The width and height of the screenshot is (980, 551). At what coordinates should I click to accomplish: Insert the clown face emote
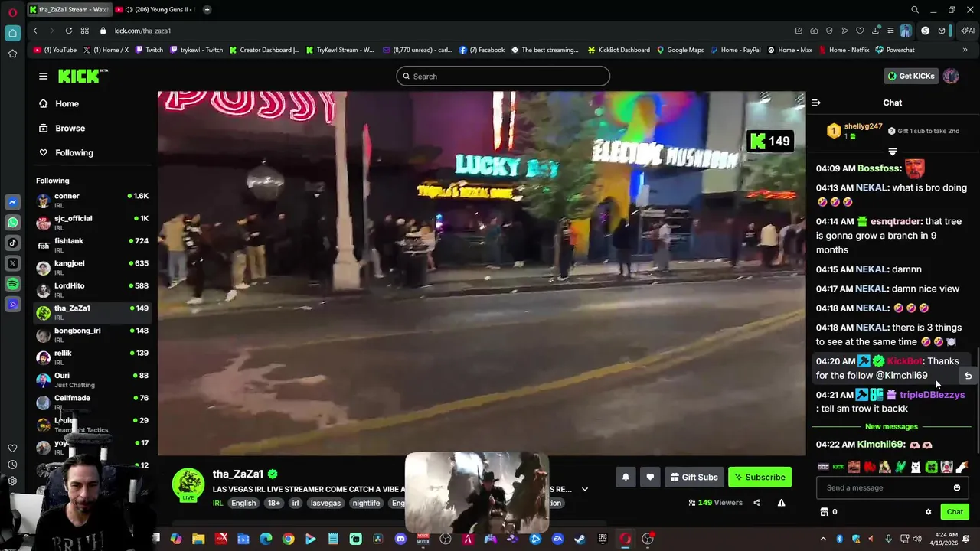[947, 467]
